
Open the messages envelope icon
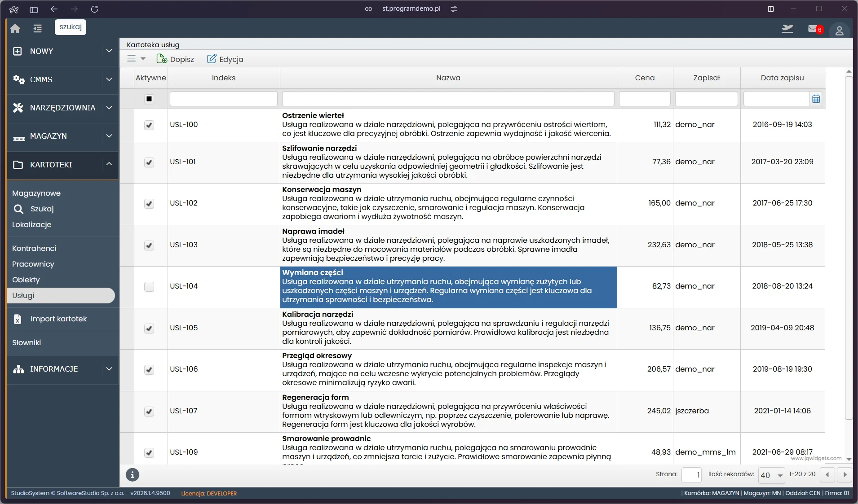[x=813, y=29]
